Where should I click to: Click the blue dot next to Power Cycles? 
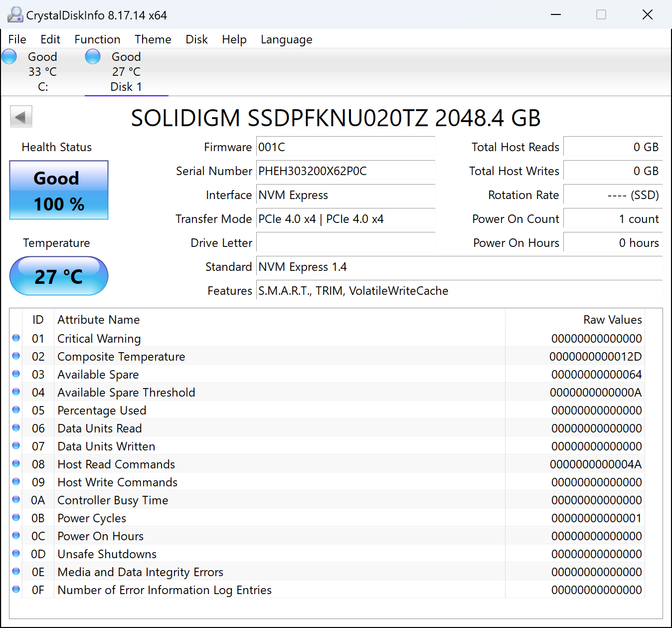(x=15, y=517)
